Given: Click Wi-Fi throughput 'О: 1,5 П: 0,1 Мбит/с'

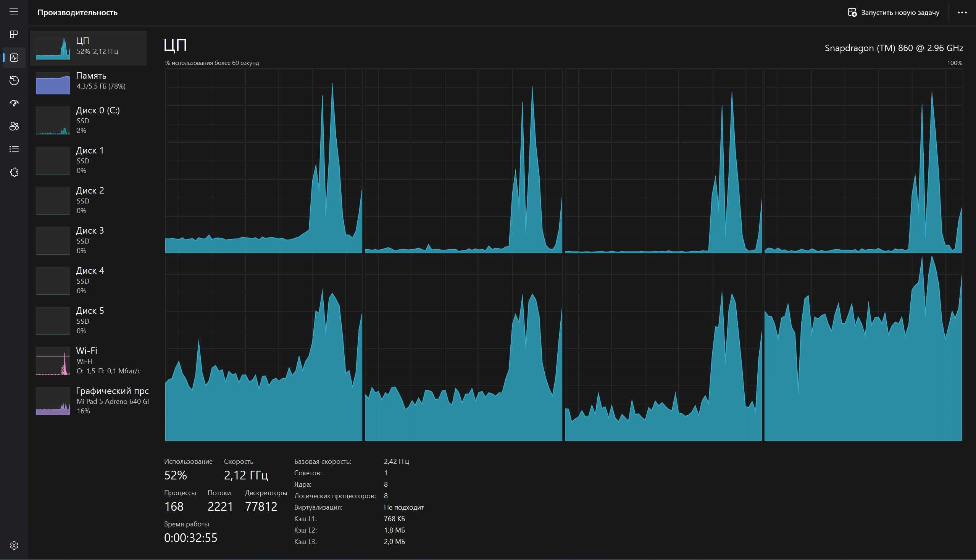Looking at the screenshot, I should pos(108,371).
